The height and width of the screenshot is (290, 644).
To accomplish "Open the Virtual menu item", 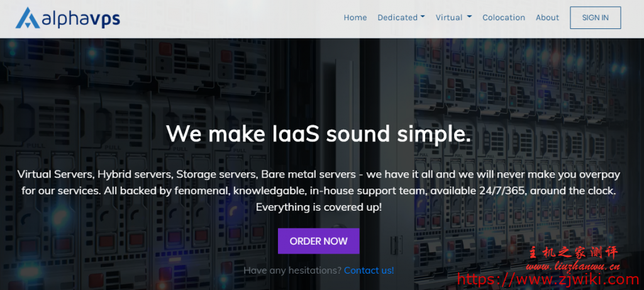I will pos(449,18).
